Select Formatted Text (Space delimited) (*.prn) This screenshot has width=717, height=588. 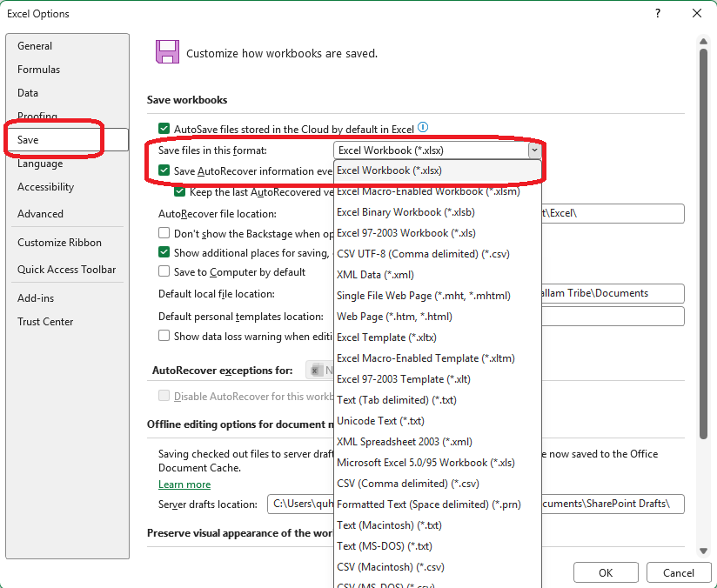[x=438, y=504]
